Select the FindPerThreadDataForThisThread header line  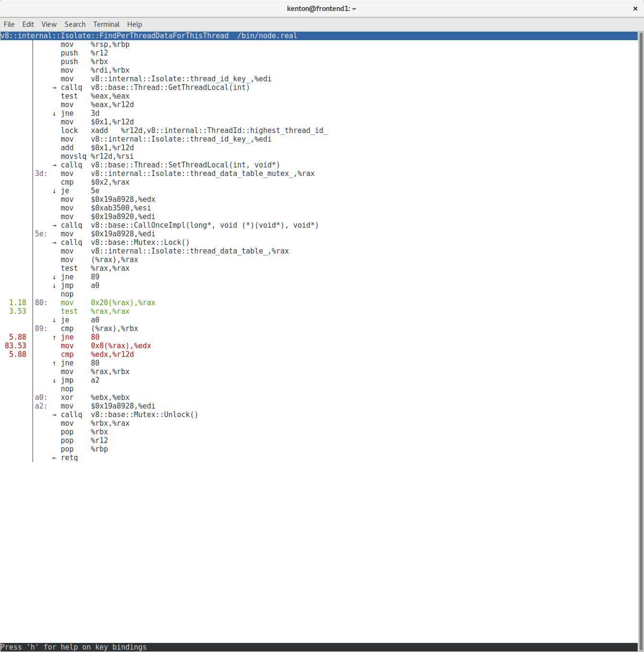(148, 36)
